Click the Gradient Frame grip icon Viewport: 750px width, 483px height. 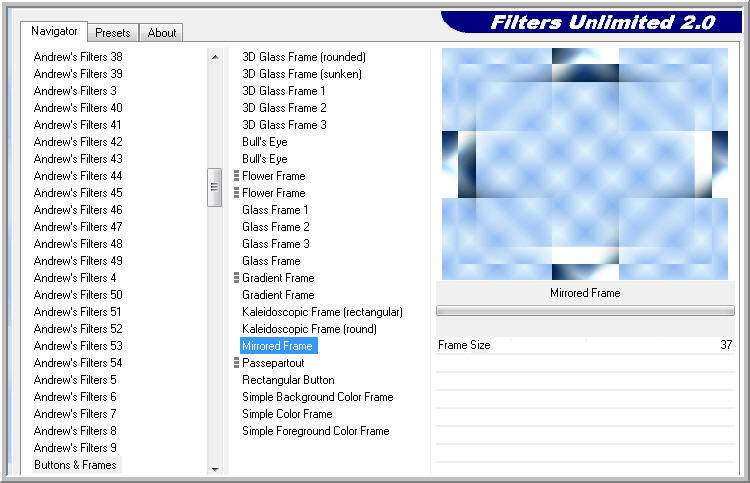point(236,277)
